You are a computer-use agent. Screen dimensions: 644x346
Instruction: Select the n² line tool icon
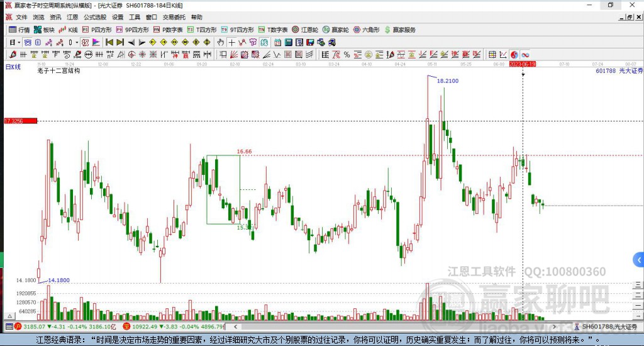[x=110, y=54]
